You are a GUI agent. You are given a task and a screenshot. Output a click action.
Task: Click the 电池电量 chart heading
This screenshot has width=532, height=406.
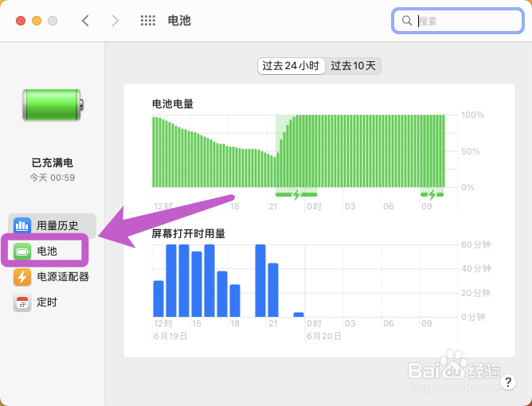pyautogui.click(x=173, y=103)
